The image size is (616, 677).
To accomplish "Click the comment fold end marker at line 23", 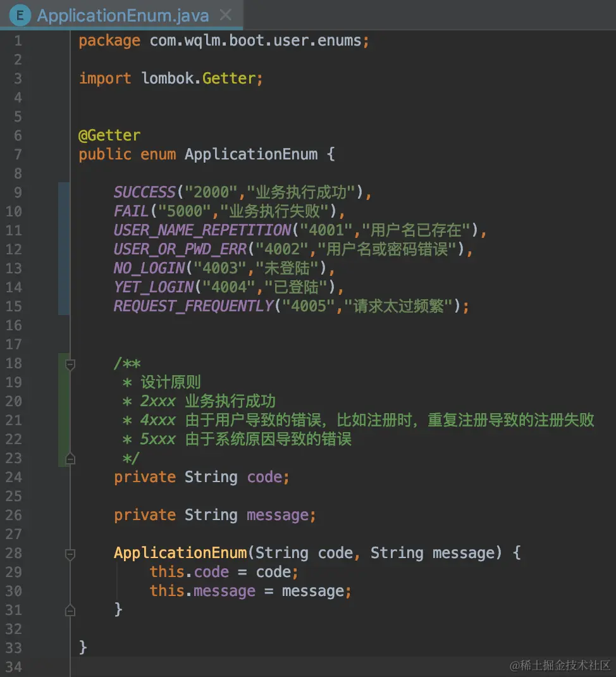I will click(70, 459).
